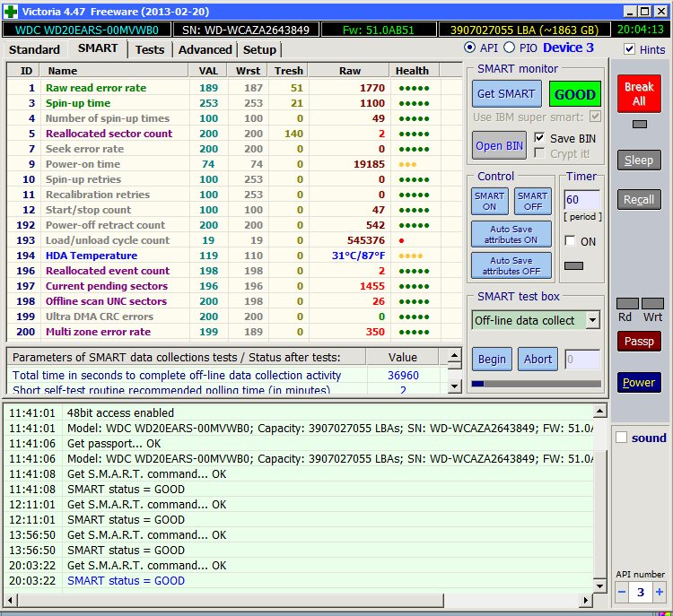673x616 pixels.
Task: Click the Abort test button
Action: pyautogui.click(x=538, y=359)
